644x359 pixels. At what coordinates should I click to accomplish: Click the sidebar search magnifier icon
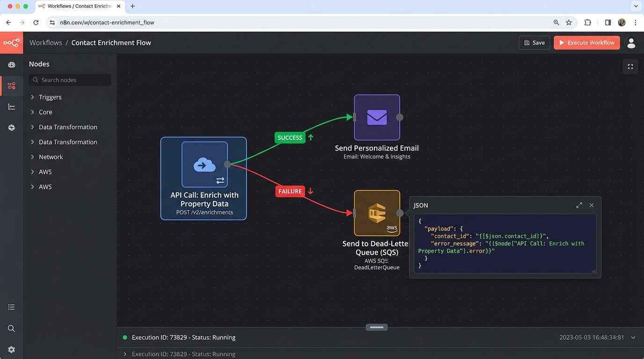[11, 329]
